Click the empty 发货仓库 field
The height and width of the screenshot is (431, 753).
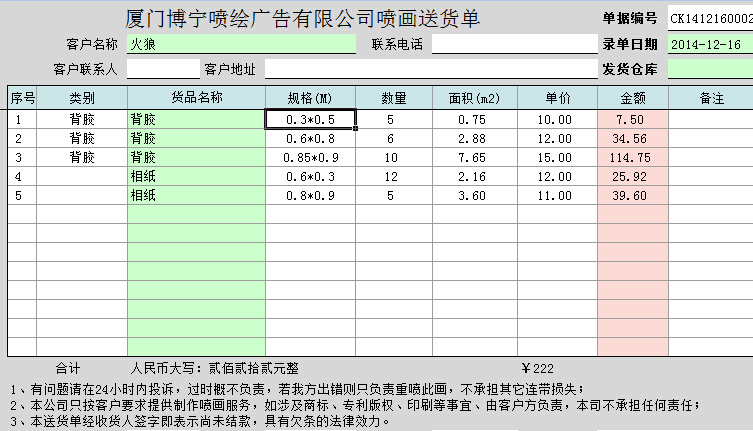tap(710, 69)
